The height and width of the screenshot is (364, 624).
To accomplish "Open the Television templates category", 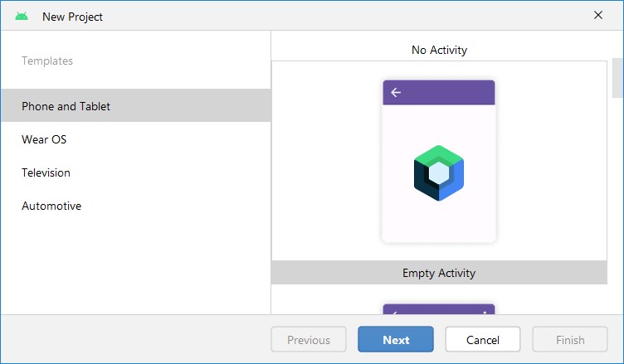I will (46, 172).
